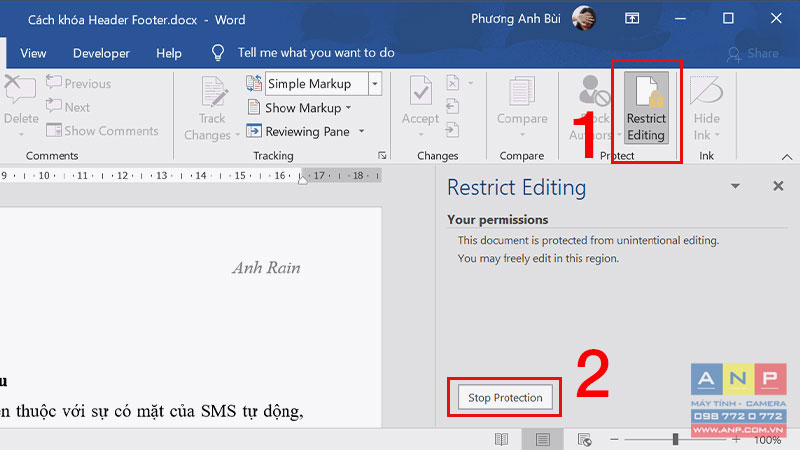
Task: Open the Accept dropdown arrow
Action: (x=421, y=135)
